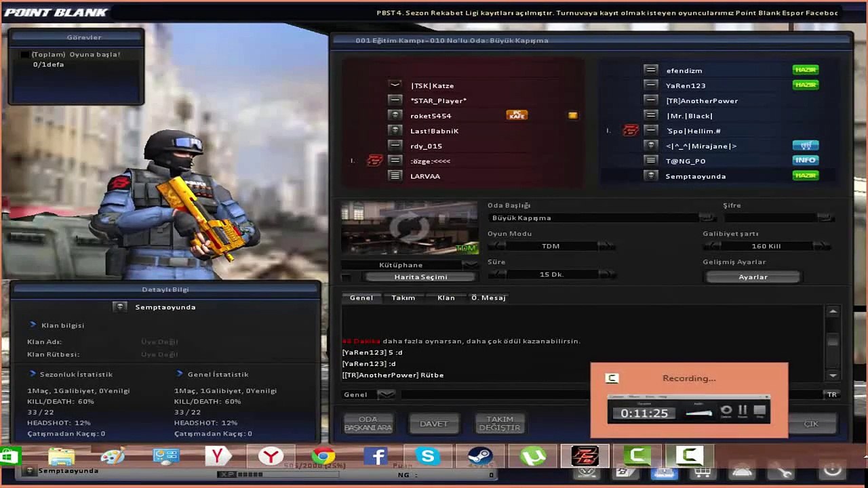Increase Süre beyond 15 Dk.
Screen dimensions: 868x488
click(606, 274)
